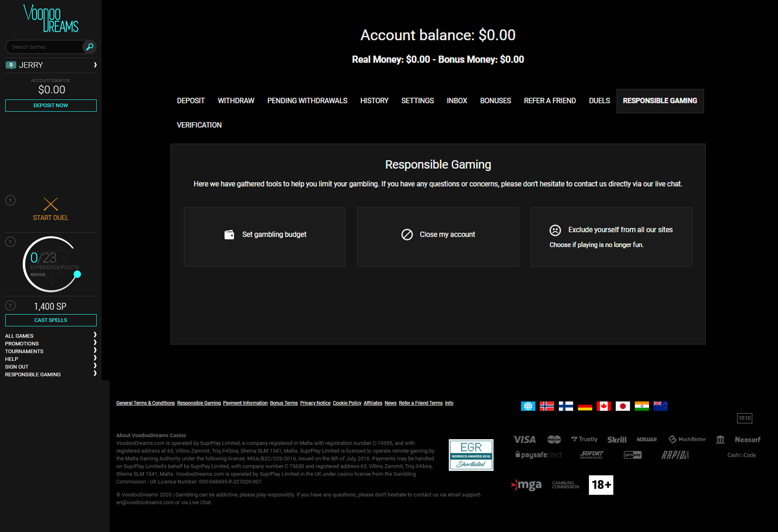Click the search magnifier icon
The width and height of the screenshot is (778, 532).
pyautogui.click(x=90, y=47)
